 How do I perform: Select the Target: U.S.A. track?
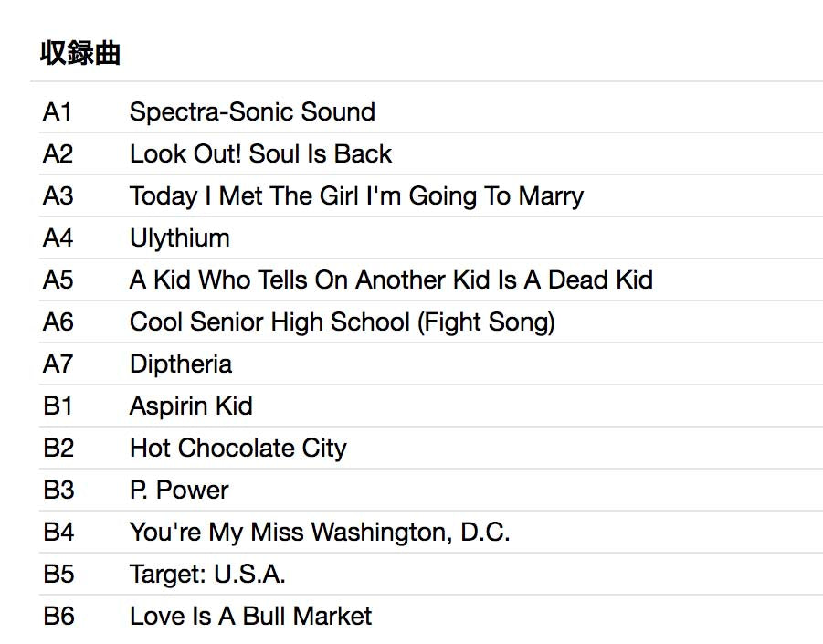point(207,574)
